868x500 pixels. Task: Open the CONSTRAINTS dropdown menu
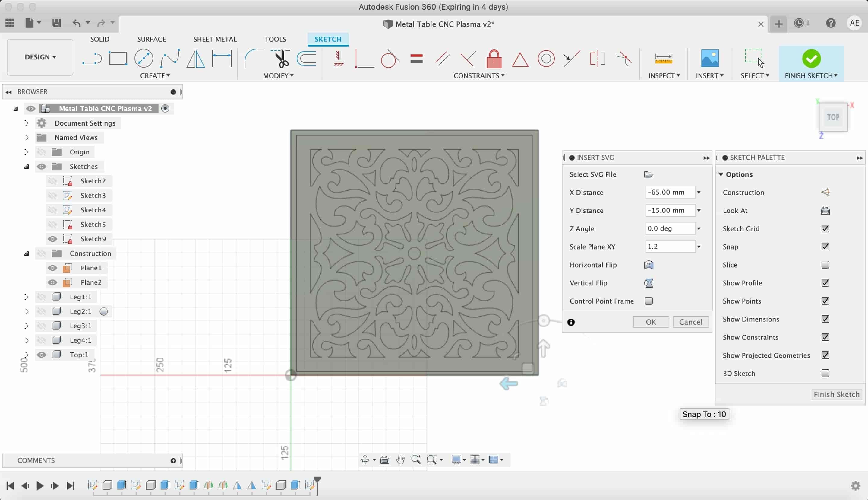pyautogui.click(x=479, y=75)
